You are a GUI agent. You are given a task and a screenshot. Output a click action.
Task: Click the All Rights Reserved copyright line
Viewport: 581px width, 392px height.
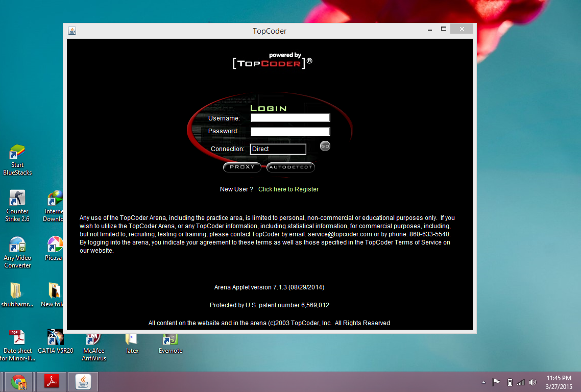pos(270,323)
